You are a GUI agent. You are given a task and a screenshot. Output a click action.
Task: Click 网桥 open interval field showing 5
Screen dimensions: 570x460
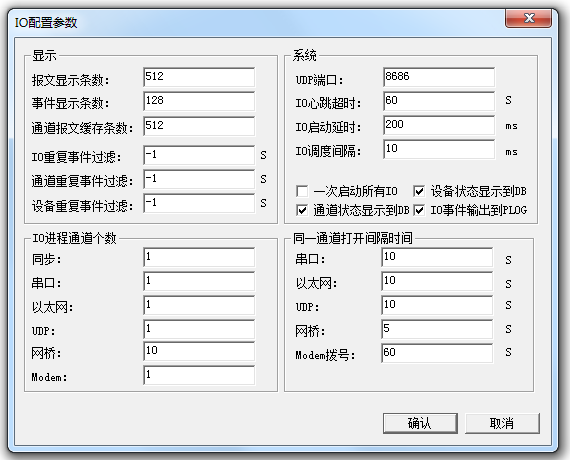(x=437, y=329)
